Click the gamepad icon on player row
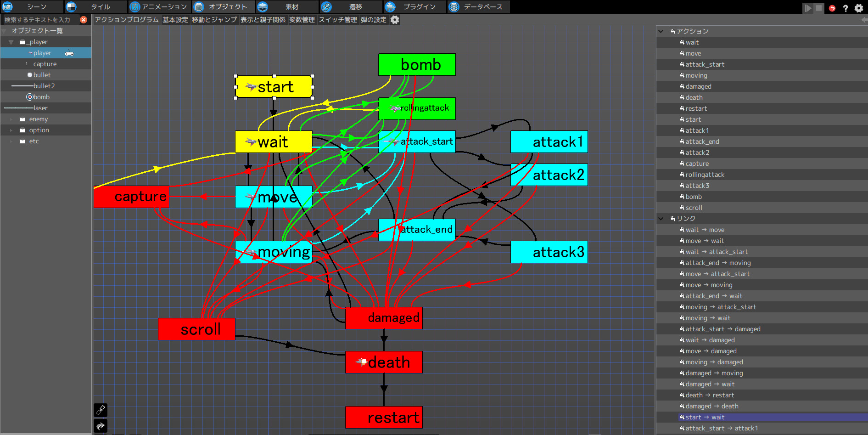Screen dimensions: 868x435 [x=69, y=53]
